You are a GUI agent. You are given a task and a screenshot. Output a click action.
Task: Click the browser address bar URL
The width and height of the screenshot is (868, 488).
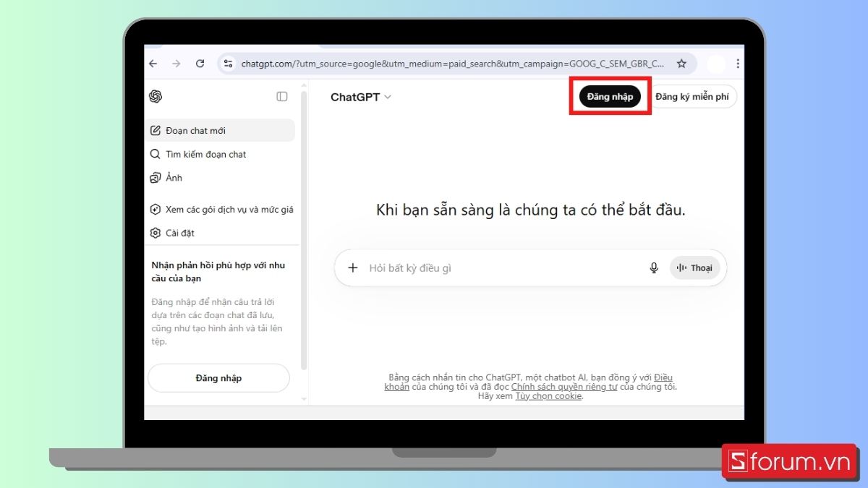[x=452, y=64]
